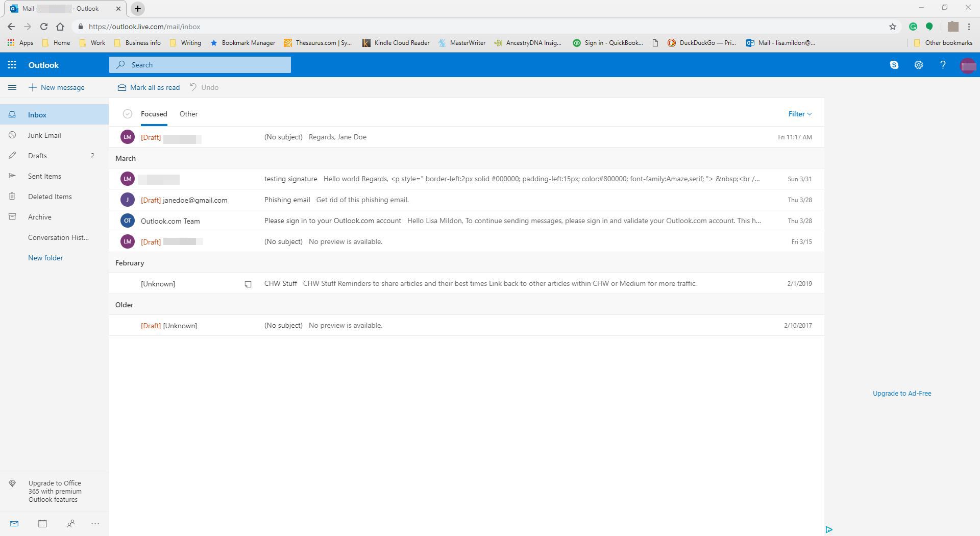980x536 pixels.
Task: Open the Settings gear
Action: 918,65
